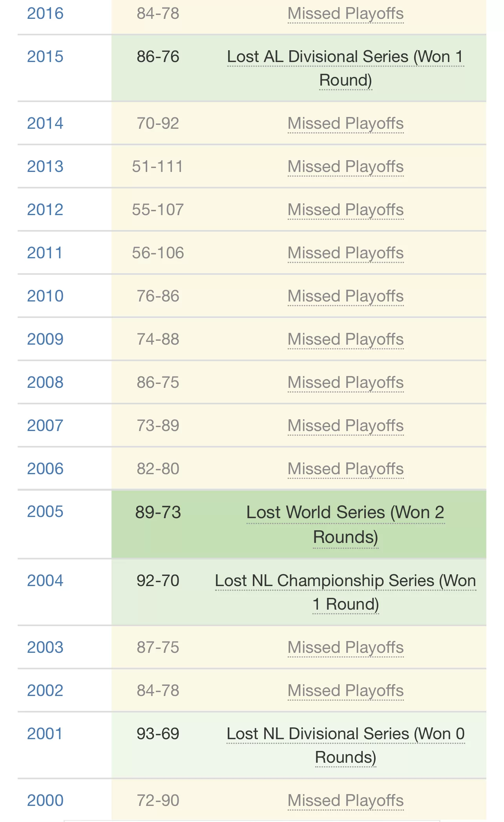Click 'Lost World Series (Won 2 Rounds)' result
The image size is (504, 822).
coord(345,524)
